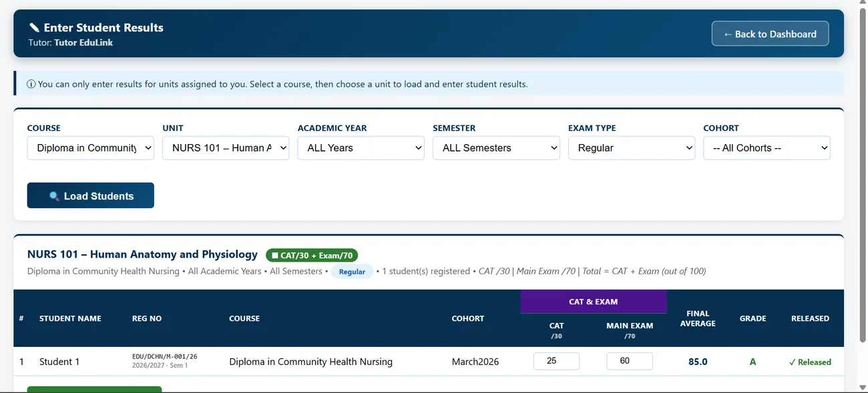Click the March2026 cohort cell

(475, 362)
